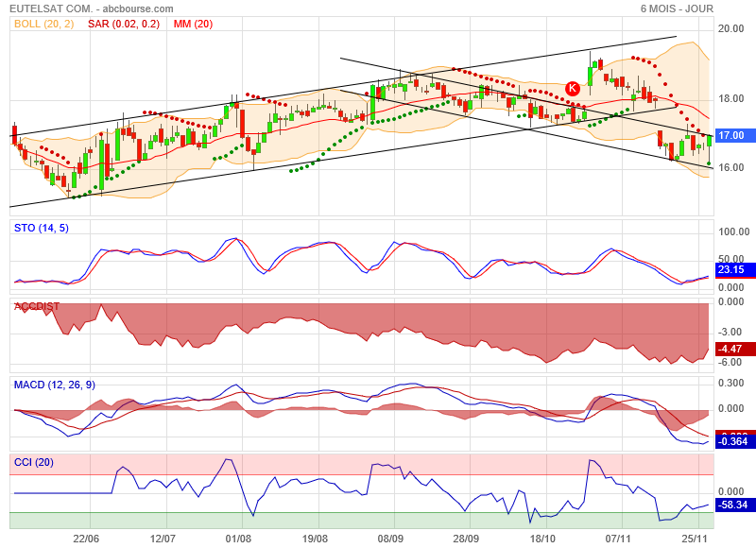The image size is (756, 548).
Task: Click the 0.300 MACD axis label
Action: 730,383
